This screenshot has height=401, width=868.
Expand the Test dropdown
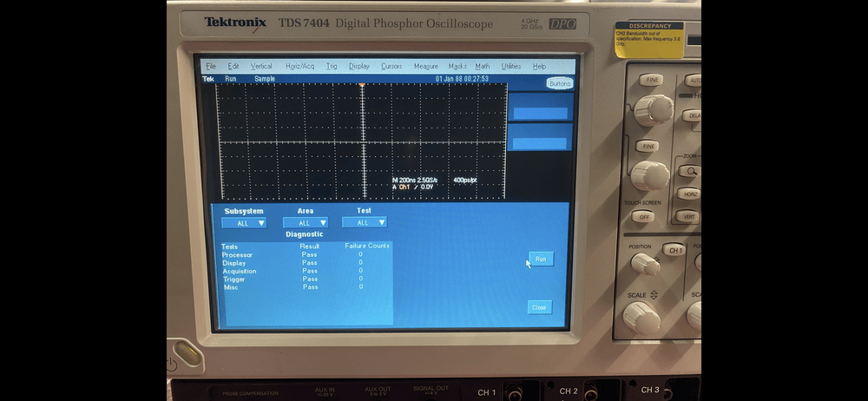[365, 223]
